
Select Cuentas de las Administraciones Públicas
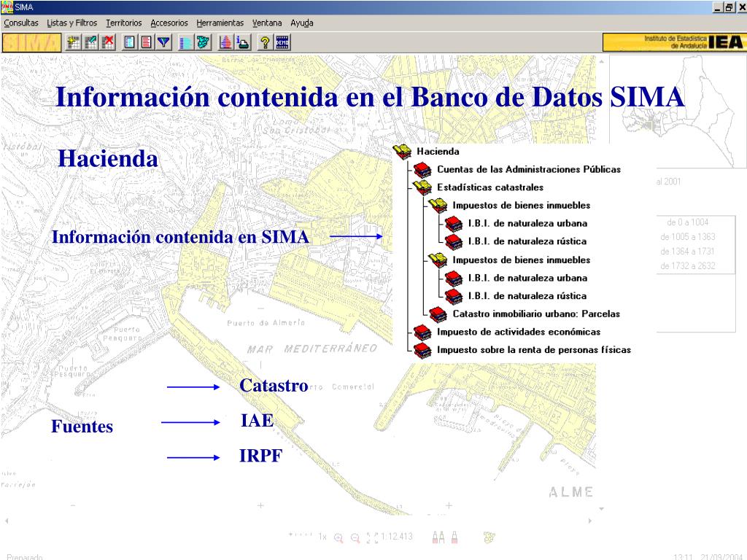529,169
